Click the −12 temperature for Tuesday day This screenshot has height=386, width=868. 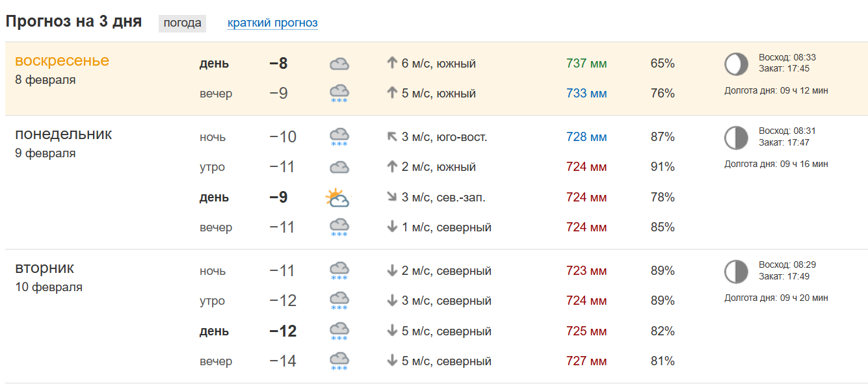(x=283, y=331)
